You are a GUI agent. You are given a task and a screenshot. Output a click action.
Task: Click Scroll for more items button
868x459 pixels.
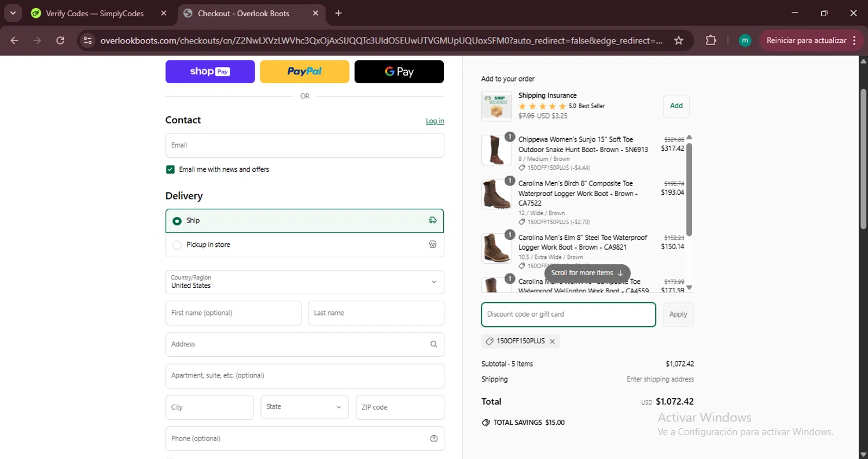(587, 273)
